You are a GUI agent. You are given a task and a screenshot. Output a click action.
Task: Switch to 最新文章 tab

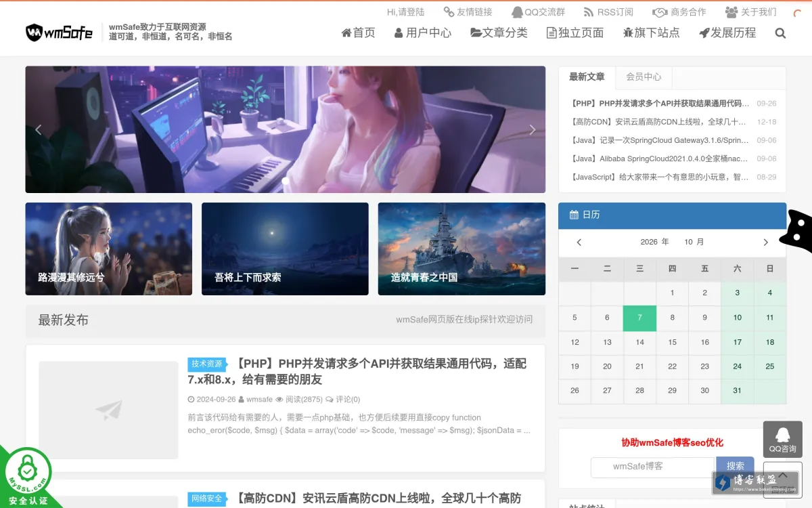(x=587, y=77)
